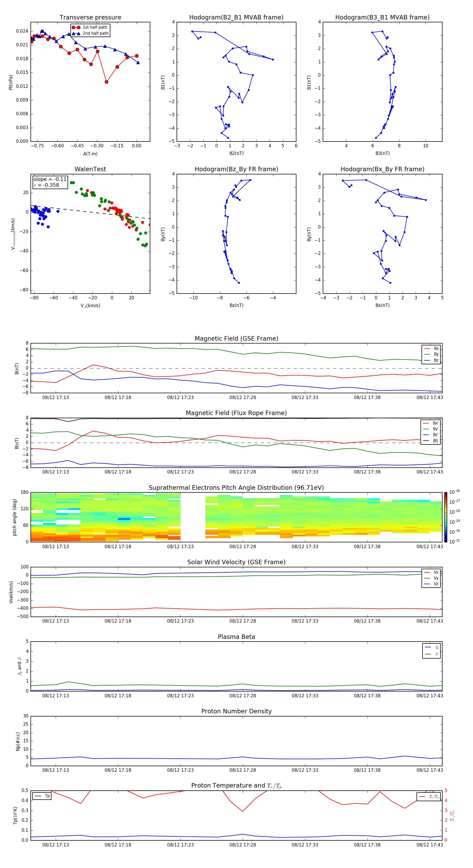473x868 pixels.
Task: Click the lowest red point in Transverse pressure
Action: (106, 82)
